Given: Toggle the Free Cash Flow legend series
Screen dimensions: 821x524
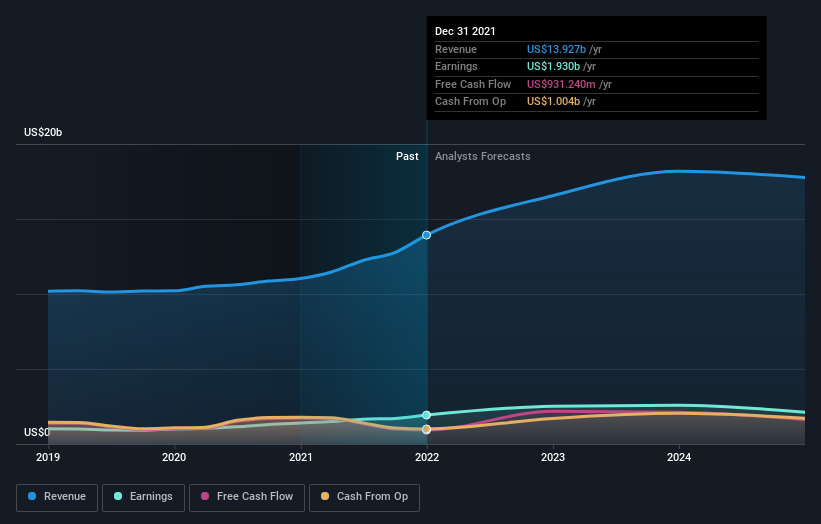Looking at the screenshot, I should pos(247,497).
